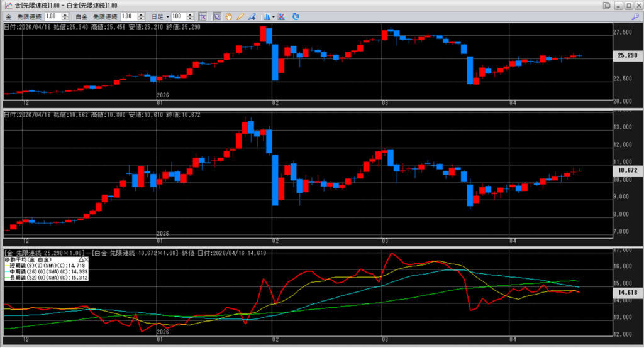Click the 金 symbol label in toolbar
Viewport: 644px width, 348px height.
pyautogui.click(x=9, y=17)
